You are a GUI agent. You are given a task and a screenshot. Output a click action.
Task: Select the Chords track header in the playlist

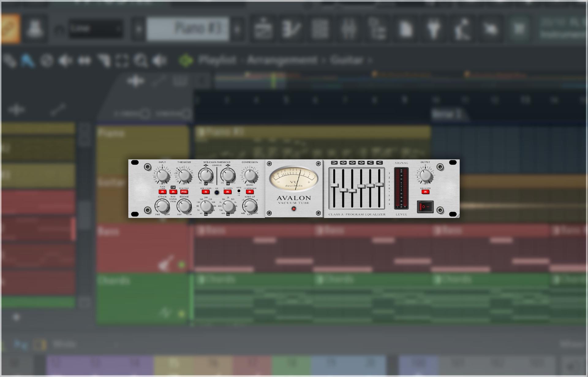[x=143, y=299]
